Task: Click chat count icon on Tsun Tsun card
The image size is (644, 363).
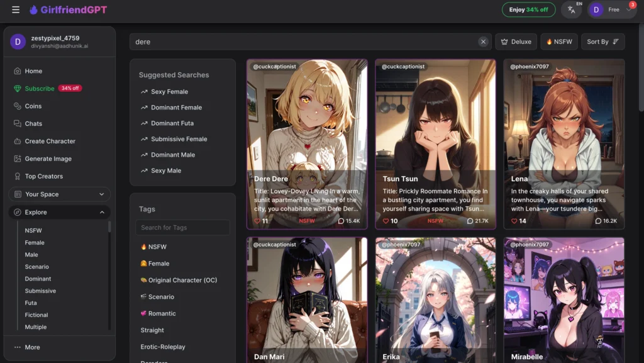Action: point(470,221)
